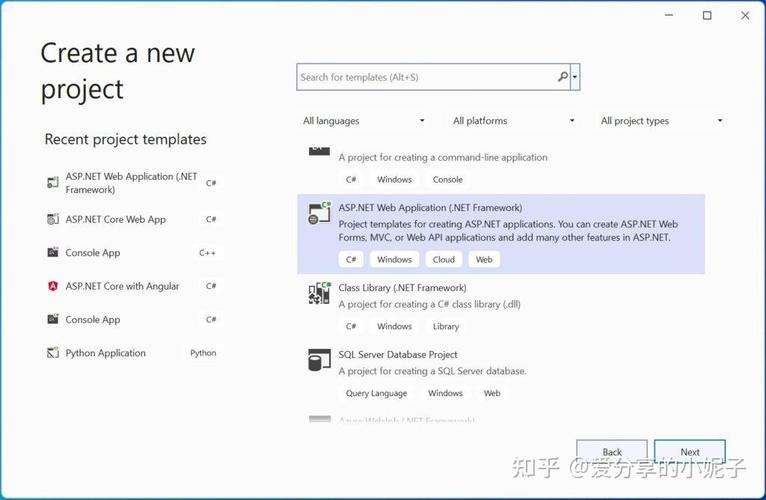This screenshot has height=500, width=766.
Task: Click the command-line application description text
Action: click(x=443, y=157)
